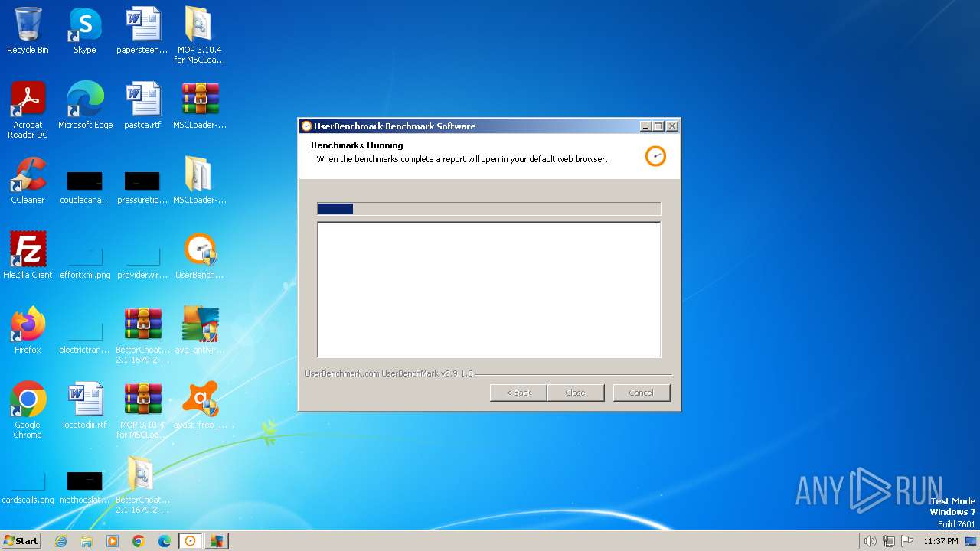980x551 pixels.
Task: Select the papersteen Word document icon
Action: [142, 31]
